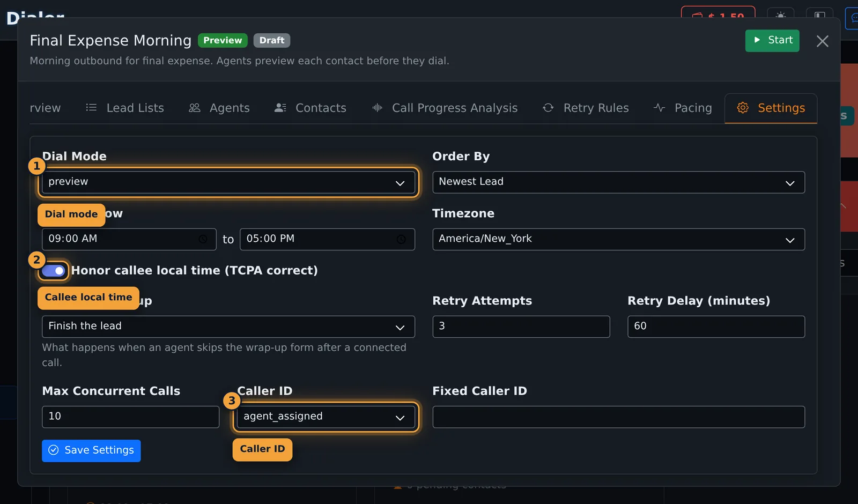Image resolution: width=858 pixels, height=504 pixels.
Task: Toggle Honor callee local time switch
Action: pos(54,271)
